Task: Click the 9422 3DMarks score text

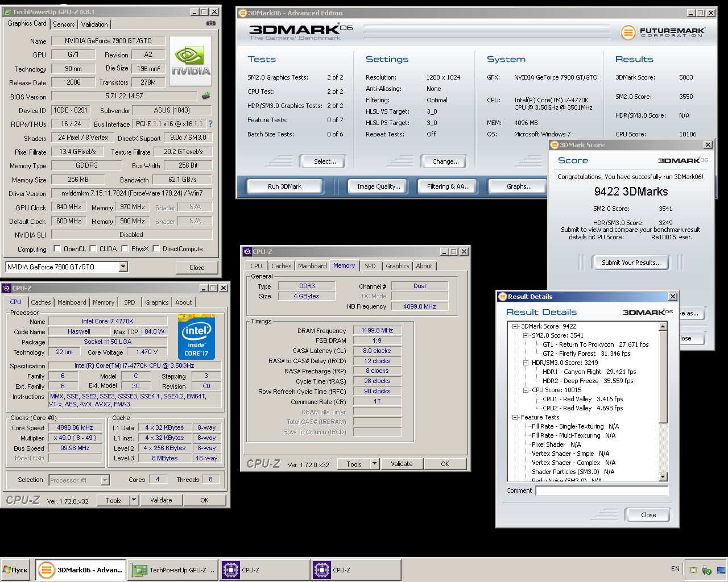Action: (631, 192)
